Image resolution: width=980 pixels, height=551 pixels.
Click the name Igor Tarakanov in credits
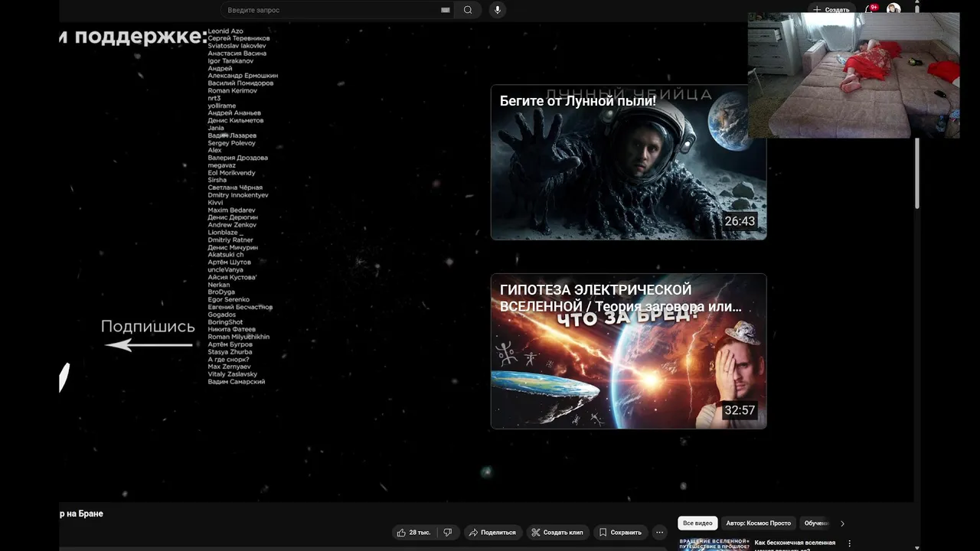[230, 61]
